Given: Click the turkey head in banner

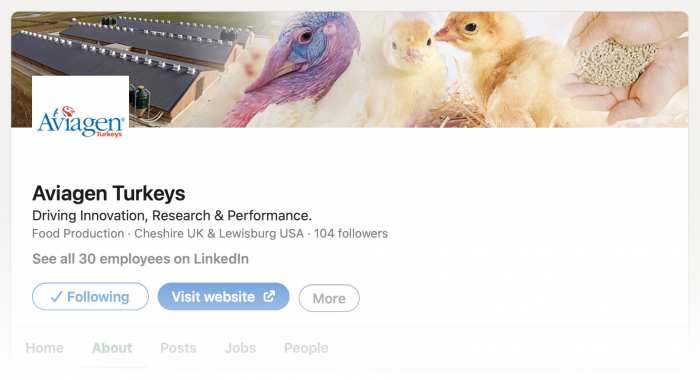Looking at the screenshot, I should [297, 67].
